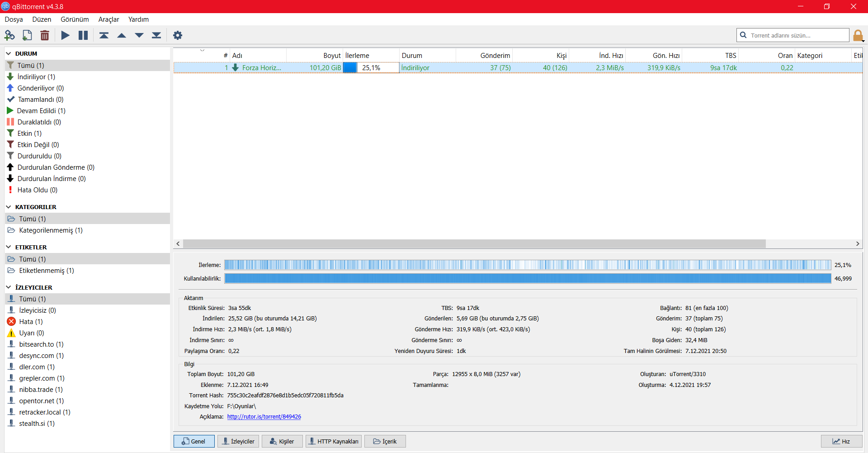868x453 pixels.
Task: Open options via the gear icon
Action: point(178,35)
